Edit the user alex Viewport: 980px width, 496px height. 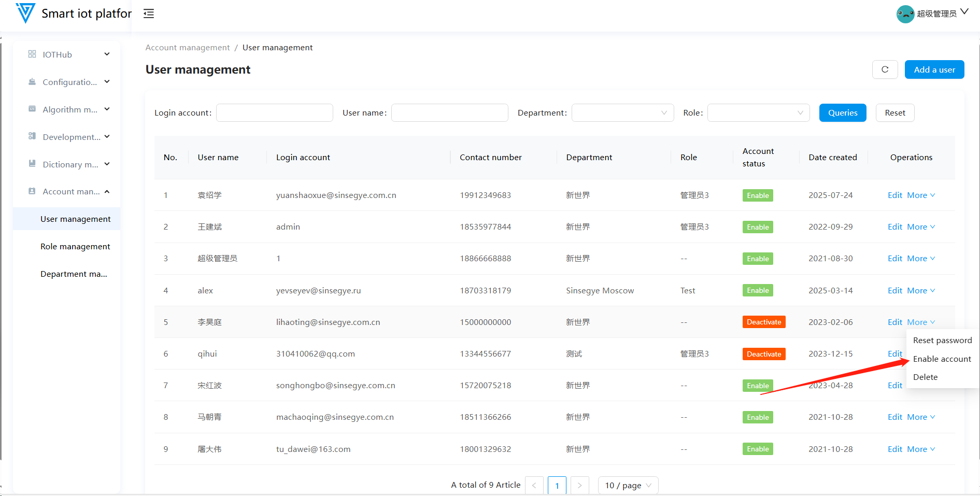pyautogui.click(x=895, y=291)
